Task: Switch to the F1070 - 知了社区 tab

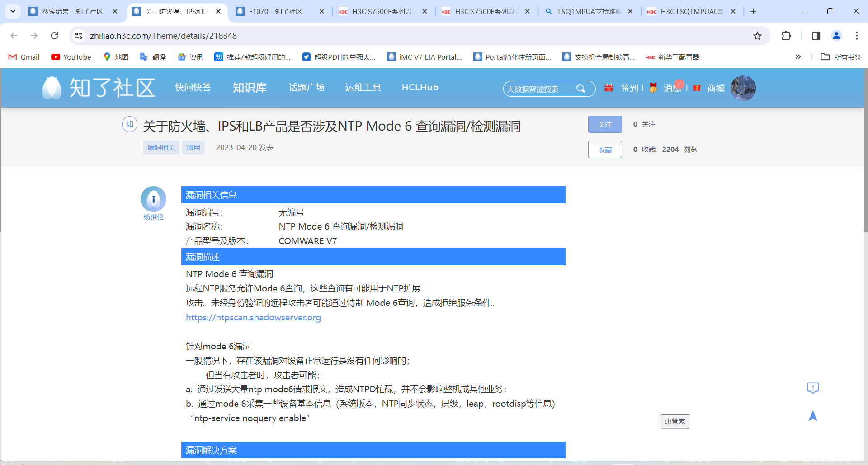Action: point(275,11)
